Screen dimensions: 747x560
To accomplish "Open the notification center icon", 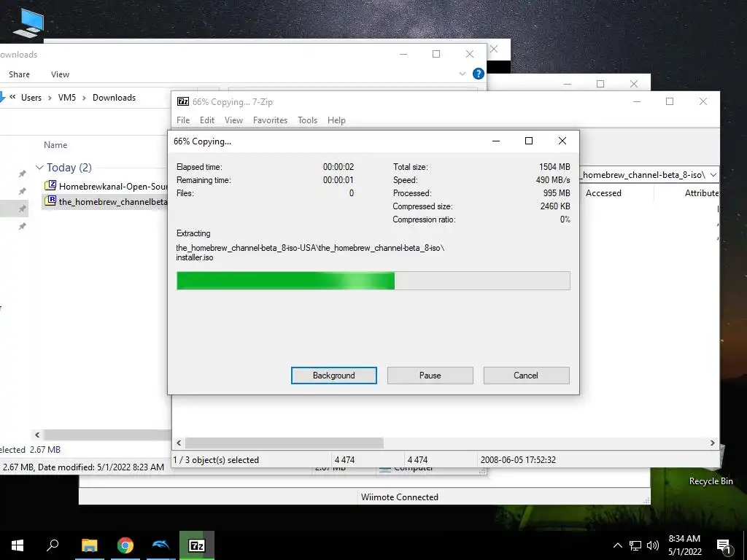I will (724, 546).
